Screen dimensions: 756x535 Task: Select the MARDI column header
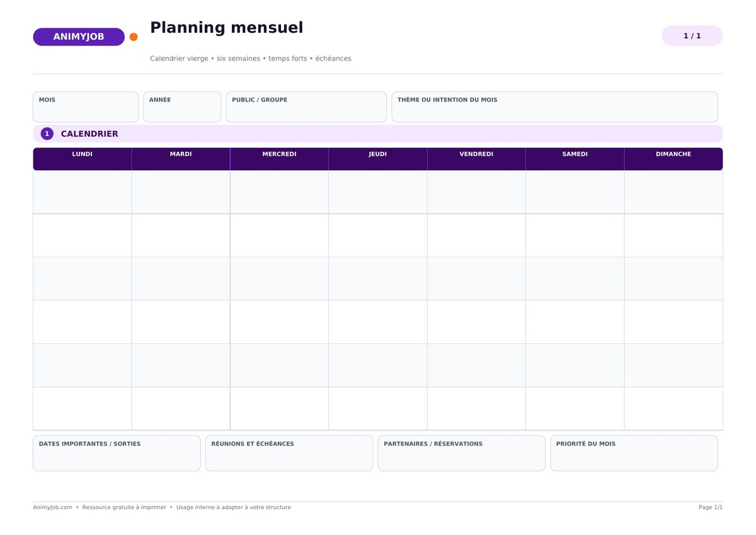pos(181,159)
